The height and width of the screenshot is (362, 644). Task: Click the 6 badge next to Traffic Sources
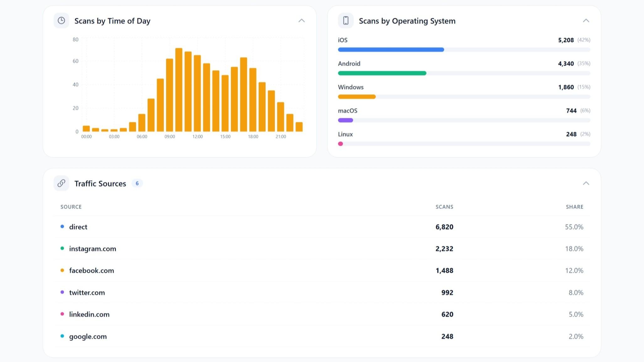coord(137,184)
